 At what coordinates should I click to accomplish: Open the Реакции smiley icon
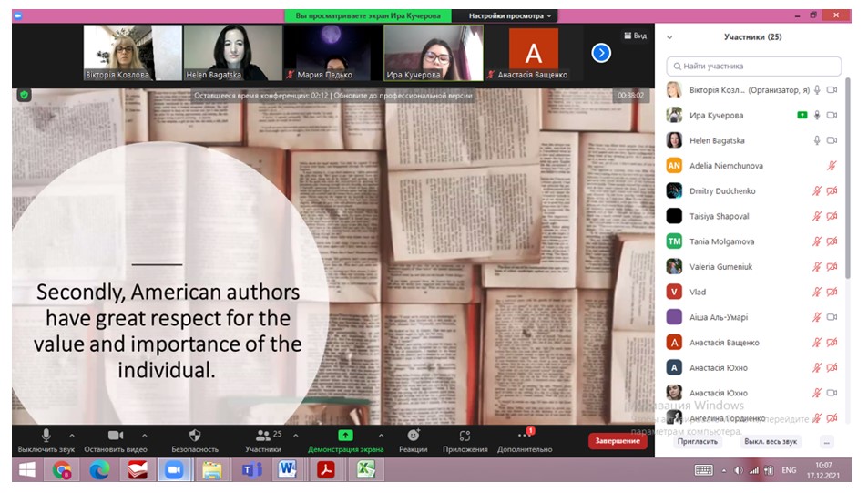point(413,436)
